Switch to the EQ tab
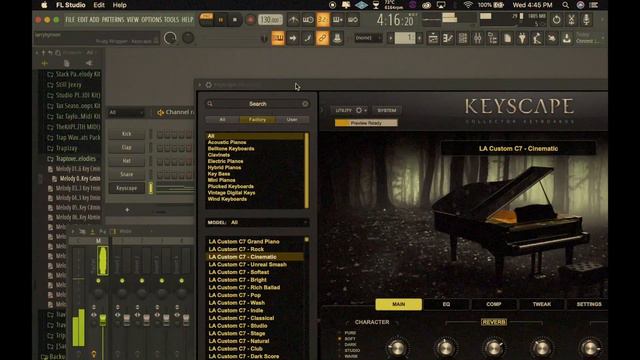 446,304
